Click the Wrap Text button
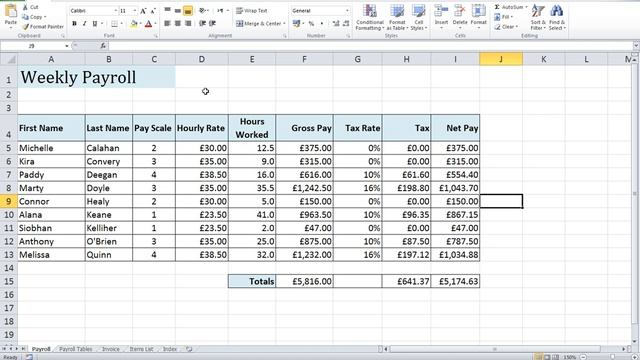Viewport: 640px width, 360px height. [252, 11]
